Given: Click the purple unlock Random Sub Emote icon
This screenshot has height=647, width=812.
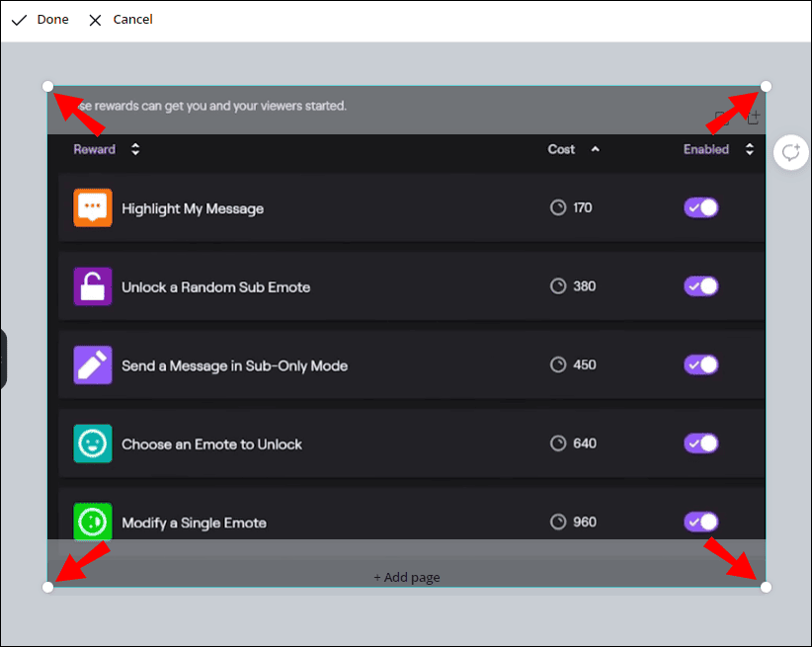Looking at the screenshot, I should pyautogui.click(x=93, y=286).
